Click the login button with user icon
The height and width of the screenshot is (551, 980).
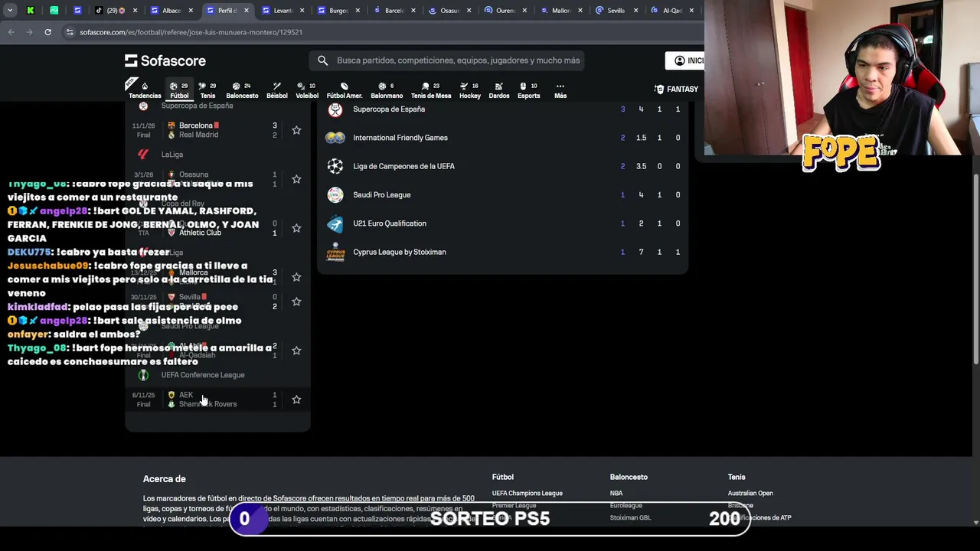684,60
